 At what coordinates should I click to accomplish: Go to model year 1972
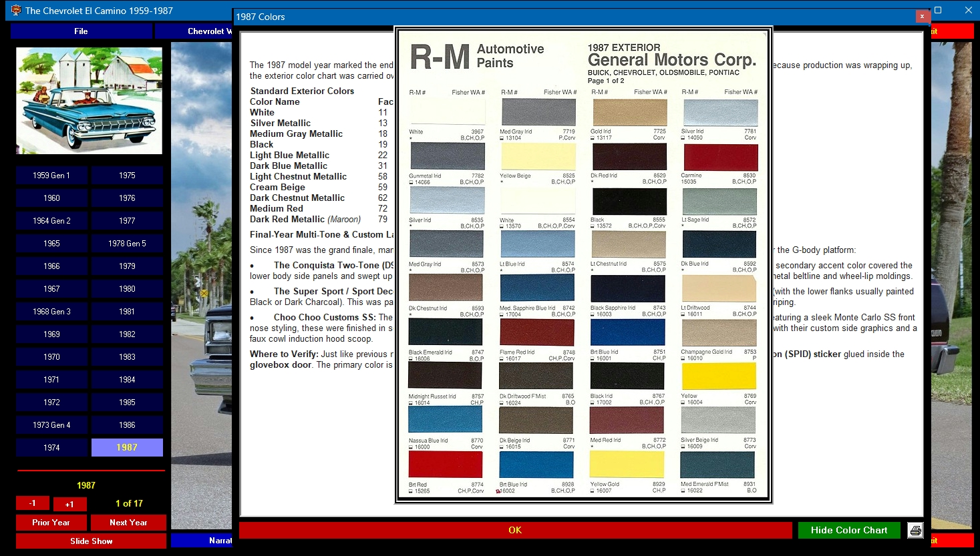[x=51, y=402]
